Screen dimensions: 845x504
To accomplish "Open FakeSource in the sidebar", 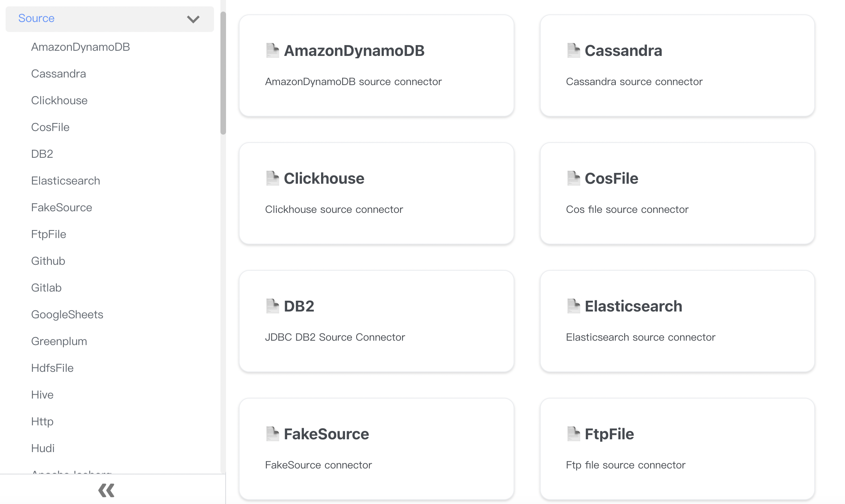I will point(62,207).
